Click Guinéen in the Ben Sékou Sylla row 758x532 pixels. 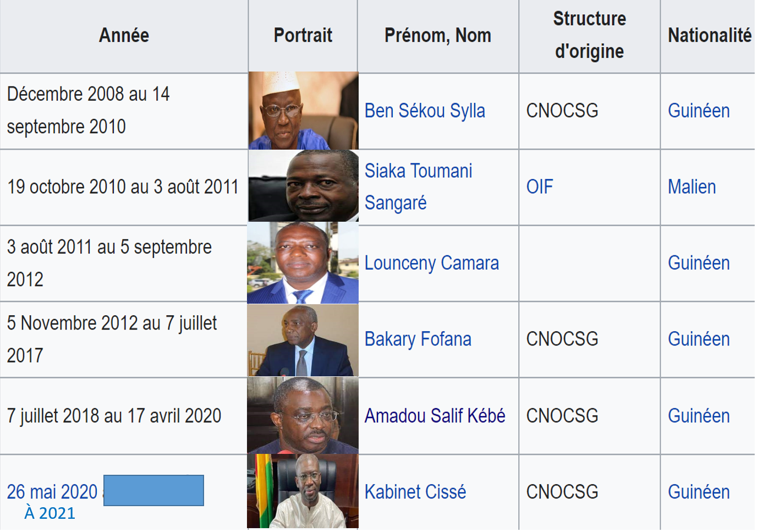(x=699, y=111)
